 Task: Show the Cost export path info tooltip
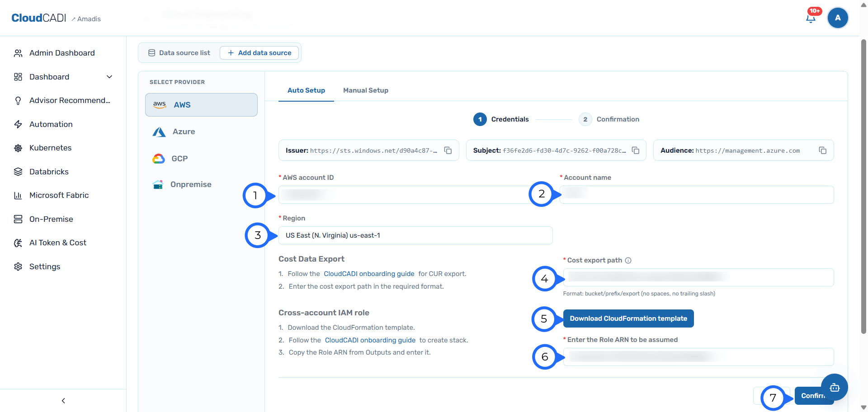(x=628, y=260)
